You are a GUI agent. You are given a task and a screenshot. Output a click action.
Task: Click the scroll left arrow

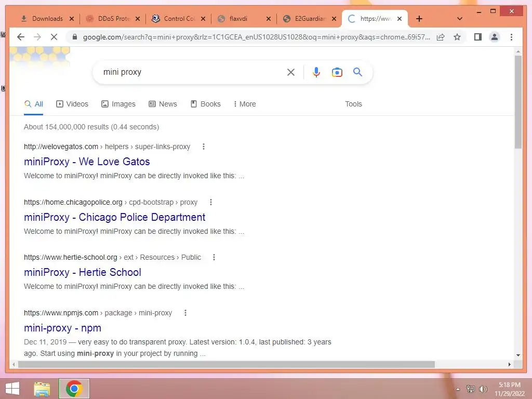14,364
